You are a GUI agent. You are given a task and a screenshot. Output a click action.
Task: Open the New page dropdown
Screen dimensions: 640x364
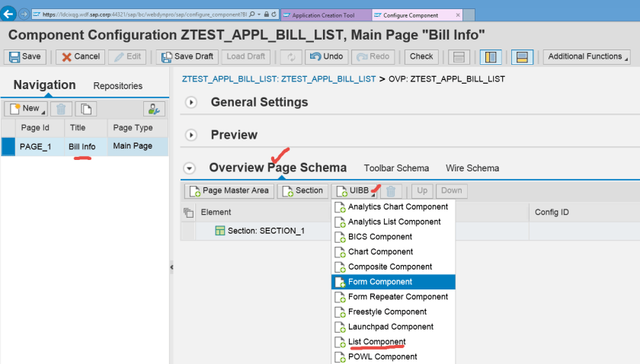(25, 109)
